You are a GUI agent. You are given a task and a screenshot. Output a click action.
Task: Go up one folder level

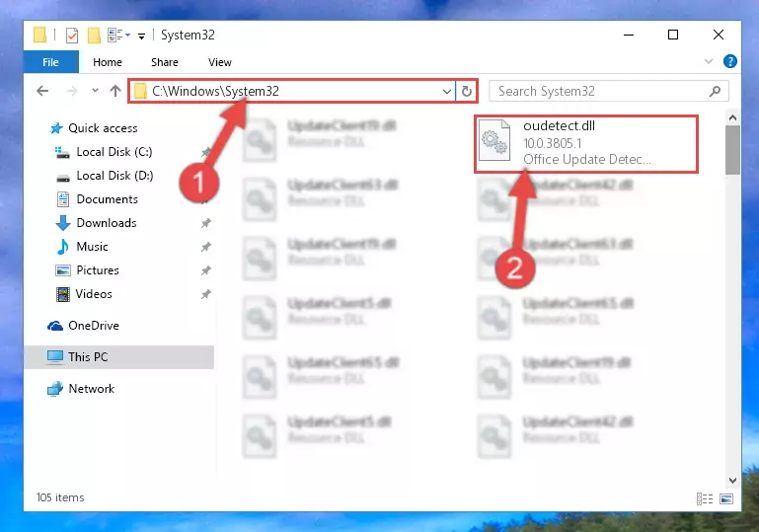click(115, 91)
